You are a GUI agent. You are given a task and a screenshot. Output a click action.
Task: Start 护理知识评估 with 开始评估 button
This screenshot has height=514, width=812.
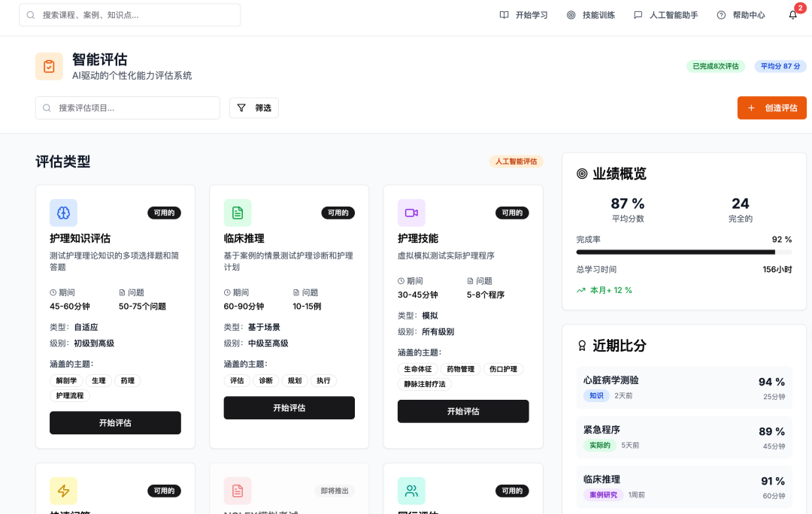[115, 422]
